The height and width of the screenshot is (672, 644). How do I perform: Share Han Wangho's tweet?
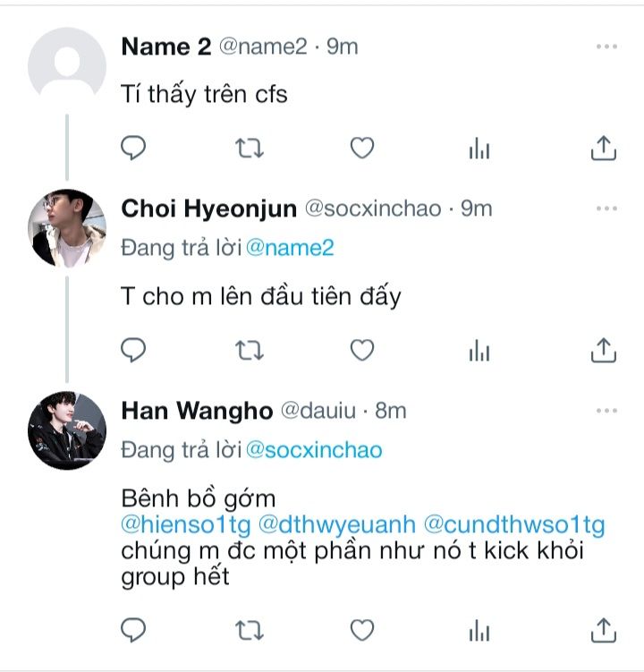tap(604, 630)
